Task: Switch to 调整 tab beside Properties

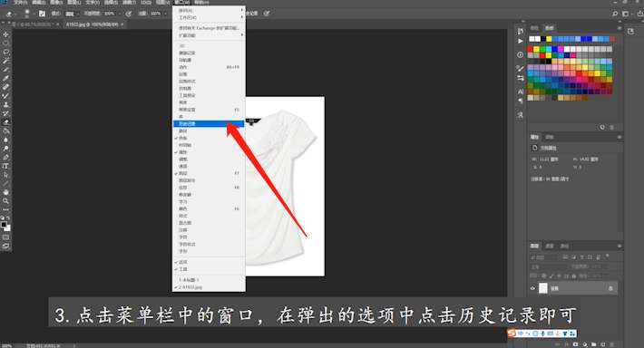Action: click(550, 137)
